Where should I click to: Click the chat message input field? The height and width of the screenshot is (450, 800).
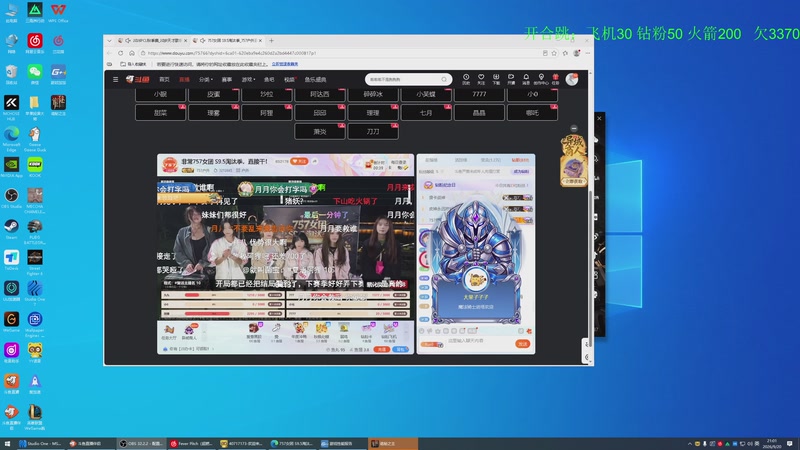coord(479,341)
